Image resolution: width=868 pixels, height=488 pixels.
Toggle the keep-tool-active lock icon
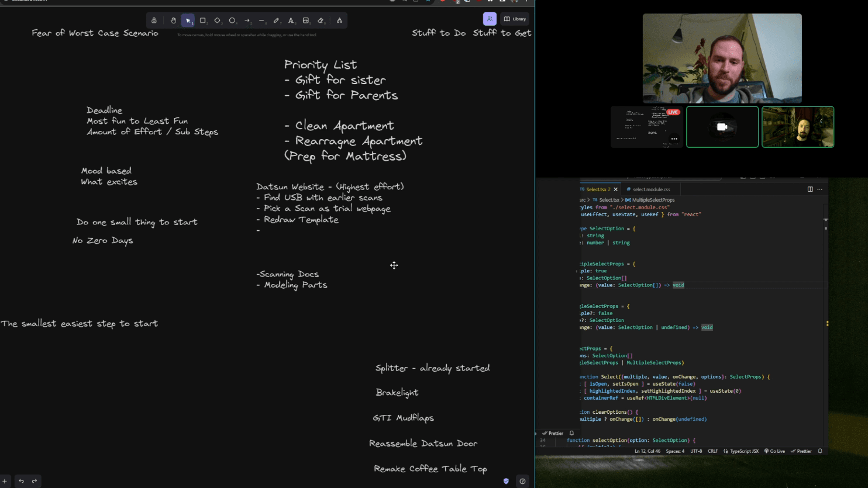(x=154, y=20)
